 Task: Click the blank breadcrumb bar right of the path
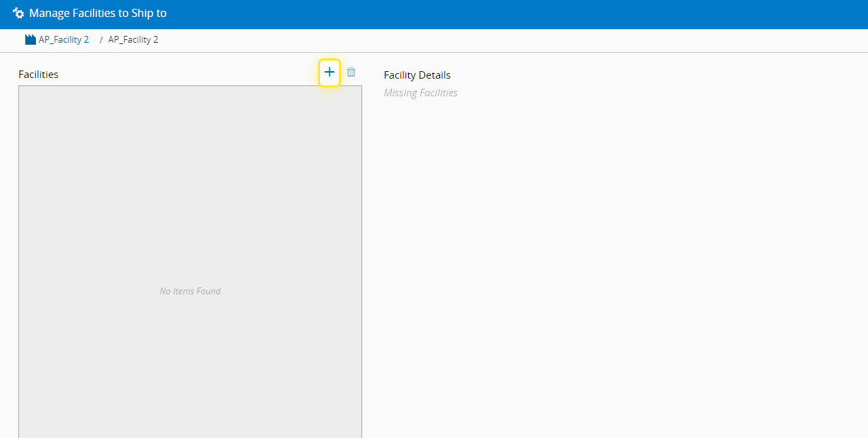(475, 40)
